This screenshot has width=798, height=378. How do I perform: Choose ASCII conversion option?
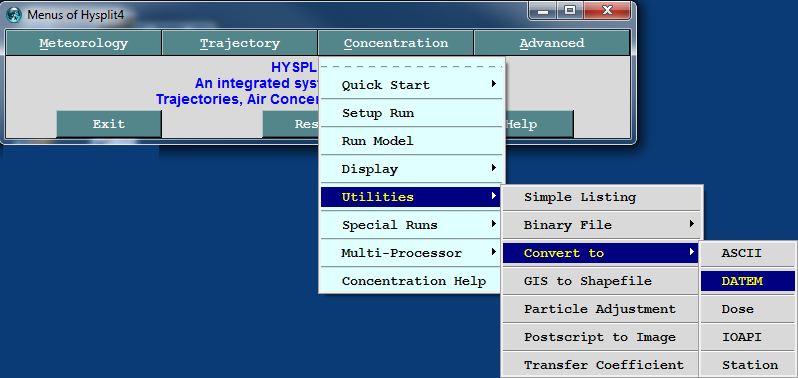tap(748, 253)
